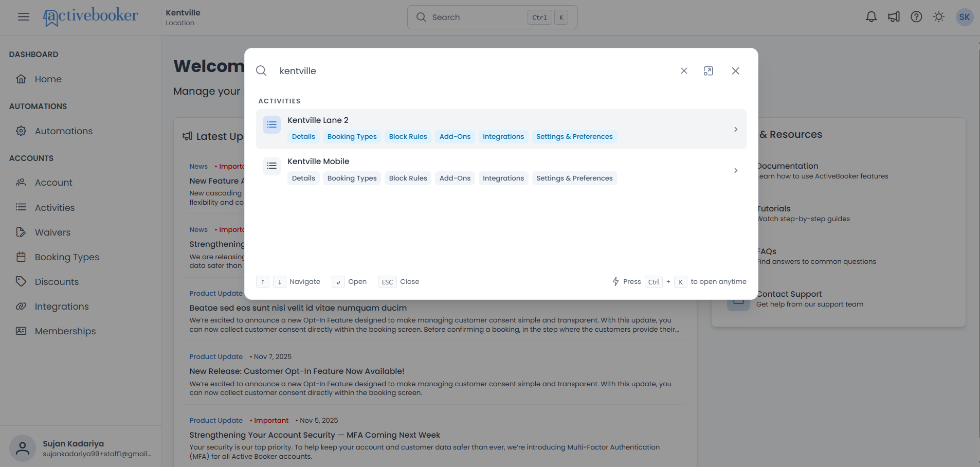
Task: Open Add-Ons of Kentville Lane 2
Action: click(x=455, y=137)
